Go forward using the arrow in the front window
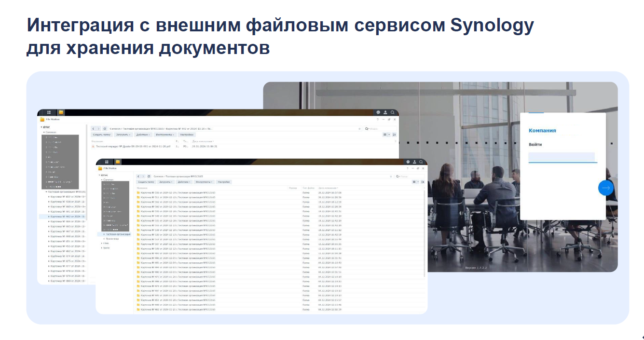The width and height of the screenshot is (644, 340). [x=143, y=177]
